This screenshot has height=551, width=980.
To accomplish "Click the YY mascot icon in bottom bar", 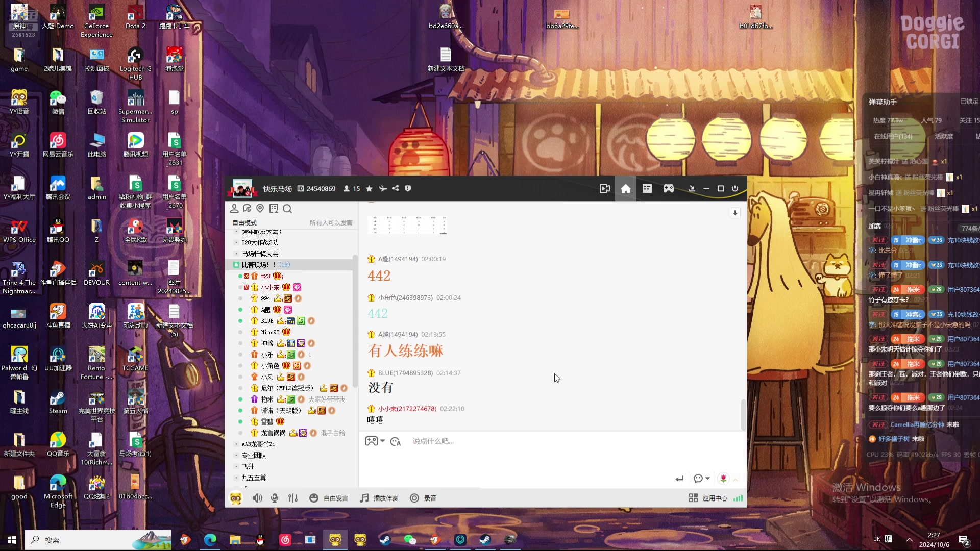I will click(x=236, y=498).
